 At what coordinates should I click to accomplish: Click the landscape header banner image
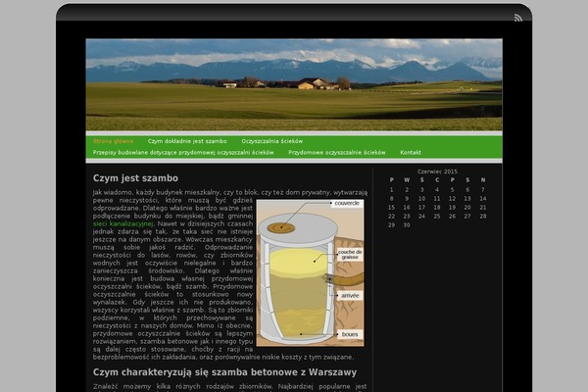(294, 85)
